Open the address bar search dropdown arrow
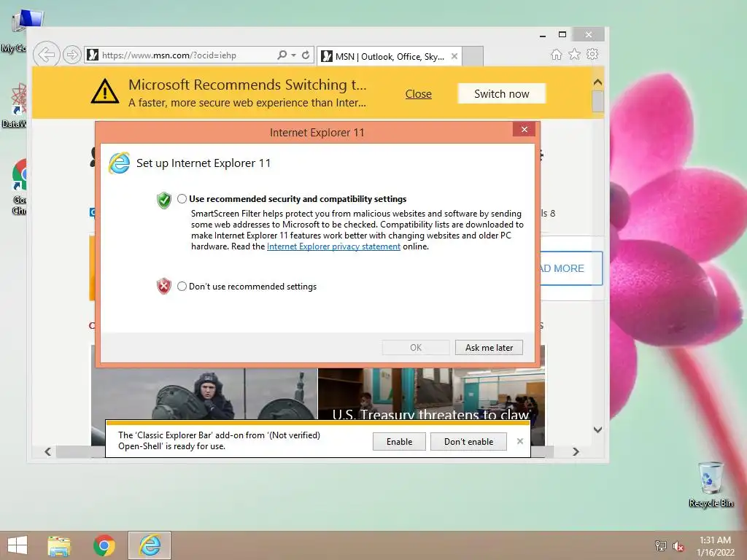This screenshot has width=747, height=560. 293,55
